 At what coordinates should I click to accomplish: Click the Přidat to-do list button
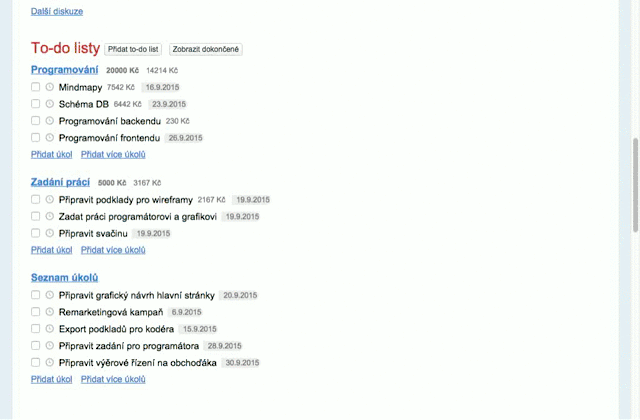coord(133,49)
